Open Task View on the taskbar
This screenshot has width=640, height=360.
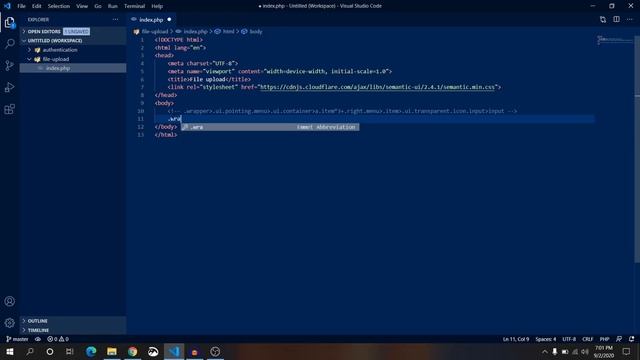[x=70, y=351]
